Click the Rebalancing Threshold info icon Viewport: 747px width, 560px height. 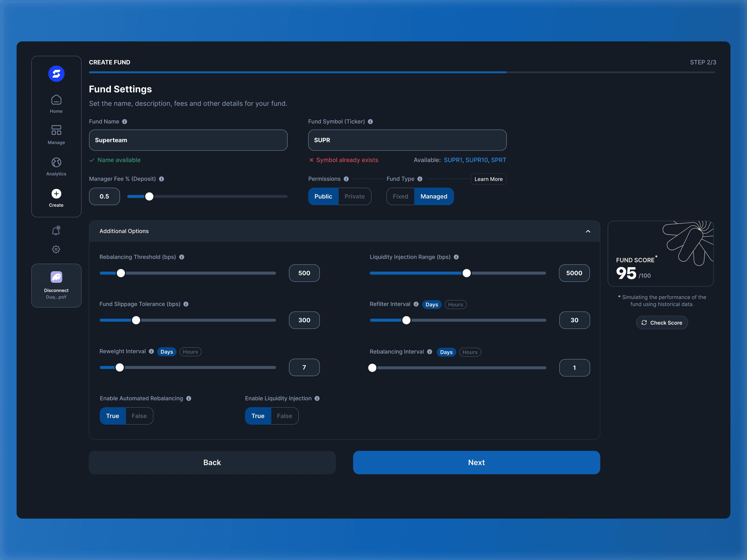(182, 257)
